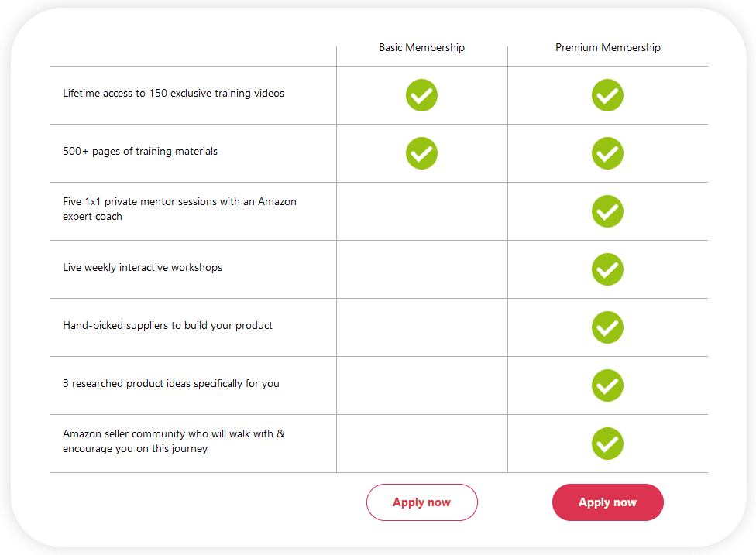
Task: Click Basic checkmark for 500+ pages materials
Action: tap(421, 153)
